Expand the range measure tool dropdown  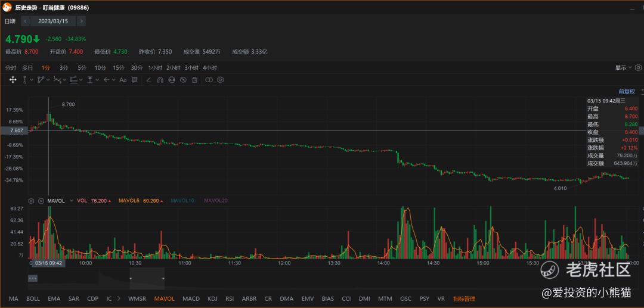pos(97,80)
